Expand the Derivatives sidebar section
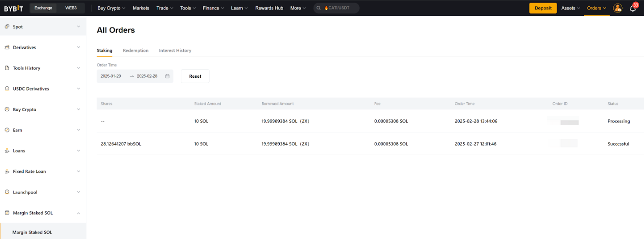Viewport: 644px width, 239px height. (x=78, y=47)
